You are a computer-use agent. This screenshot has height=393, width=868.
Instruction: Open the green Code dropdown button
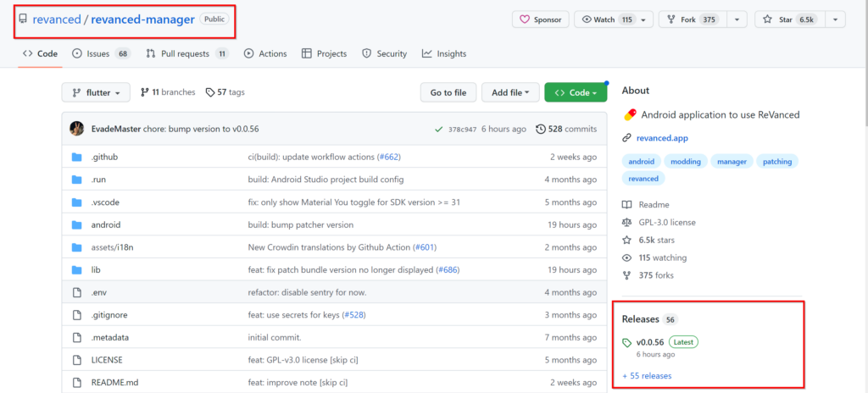576,92
